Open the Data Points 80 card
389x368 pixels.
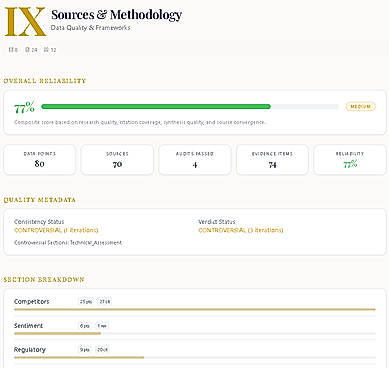click(x=40, y=160)
